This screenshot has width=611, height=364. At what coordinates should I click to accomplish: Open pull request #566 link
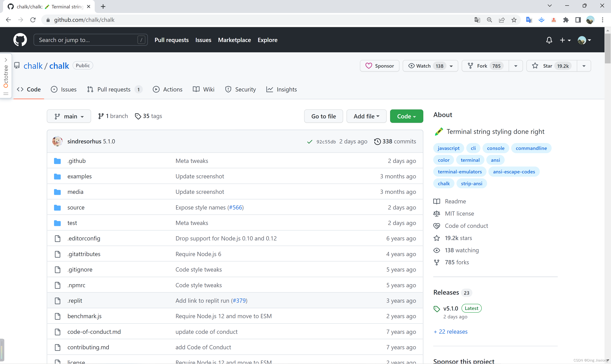click(236, 208)
